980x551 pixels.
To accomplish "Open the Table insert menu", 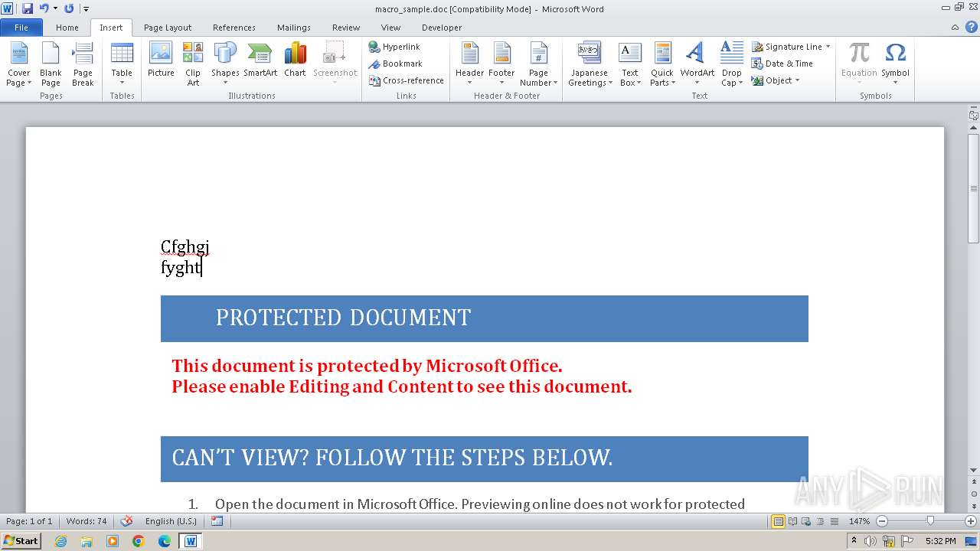I will (x=122, y=64).
